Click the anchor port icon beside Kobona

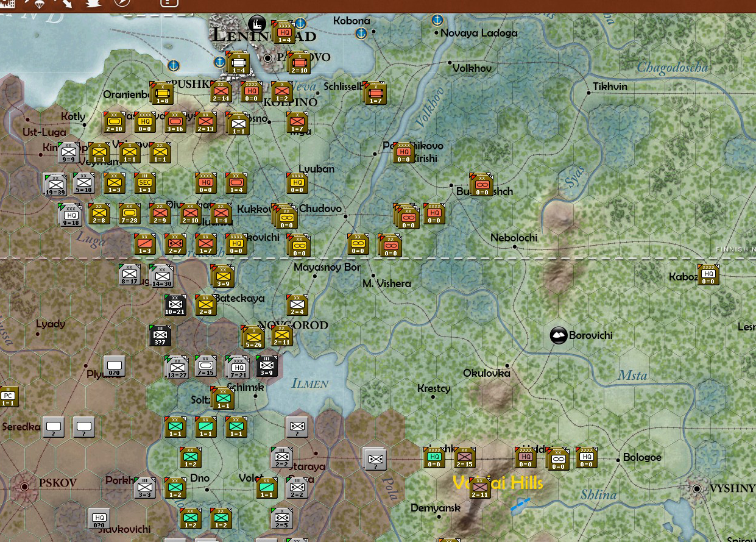[x=361, y=32]
